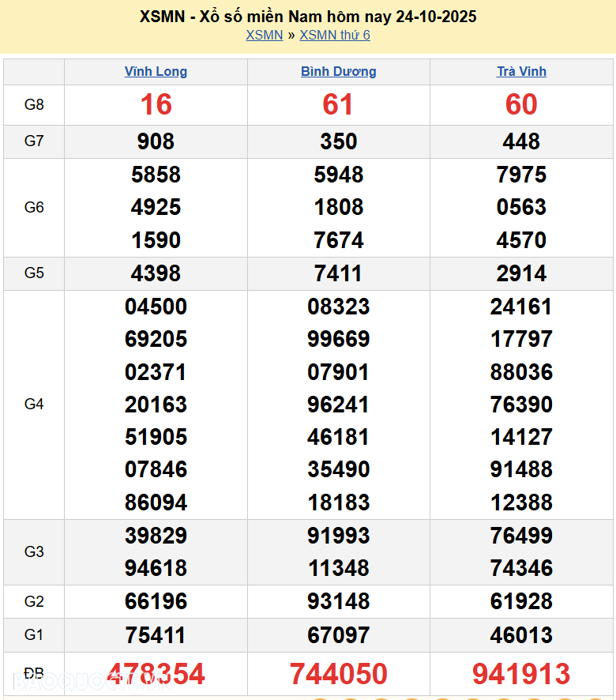Screen dimensions: 616x700
Task: Select Vĩnh Long G3 number 39829
Action: click(x=156, y=536)
